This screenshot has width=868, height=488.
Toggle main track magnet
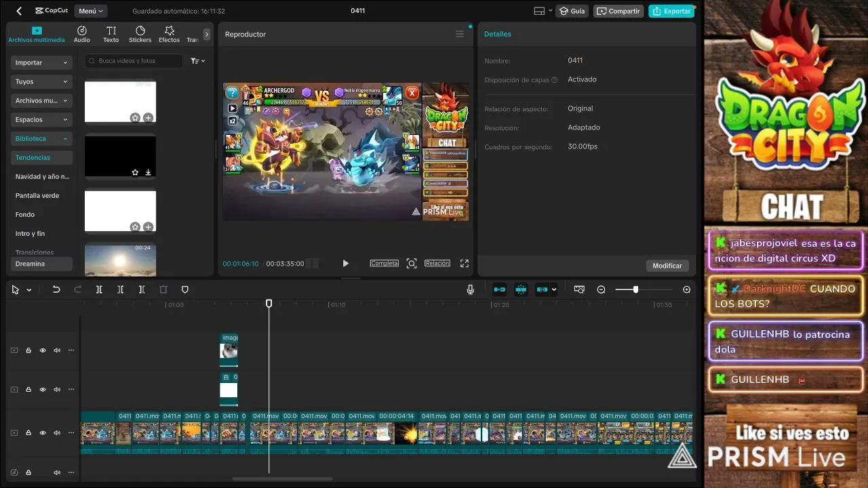point(500,289)
